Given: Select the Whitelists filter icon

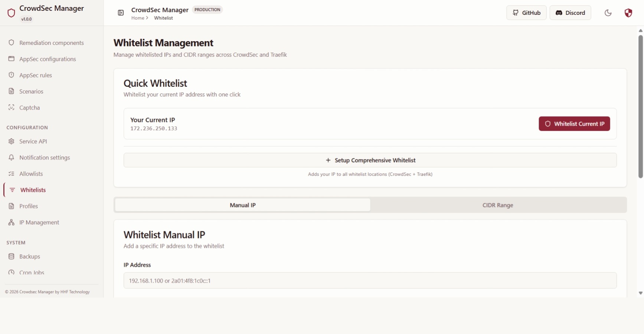Looking at the screenshot, I should click(12, 190).
